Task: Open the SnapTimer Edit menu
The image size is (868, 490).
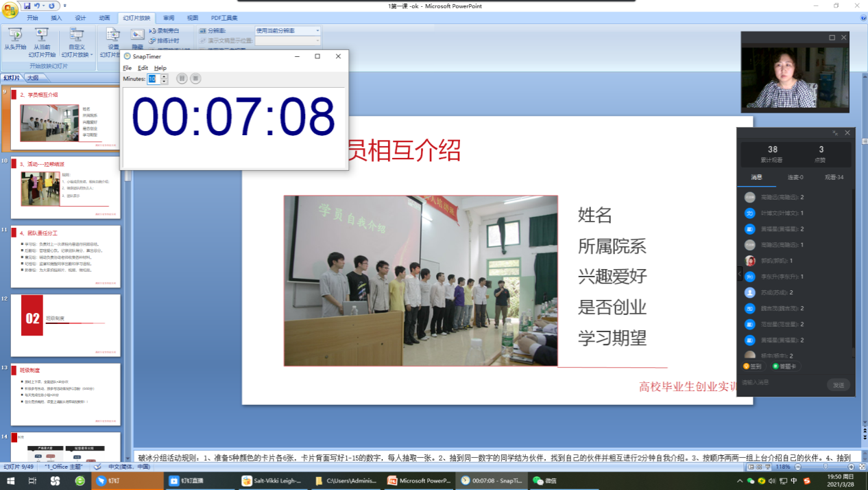Action: click(x=143, y=68)
